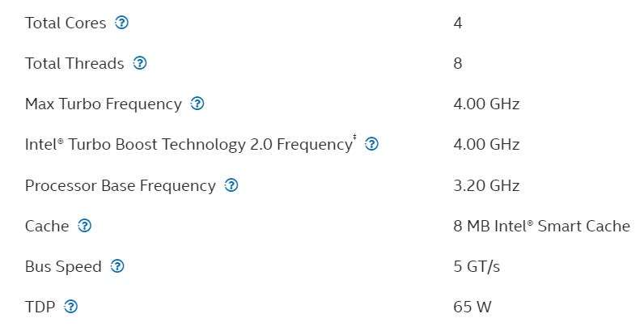This screenshot has width=644, height=335.
Task: Click the Processor Base Frequency label
Action: 121,185
